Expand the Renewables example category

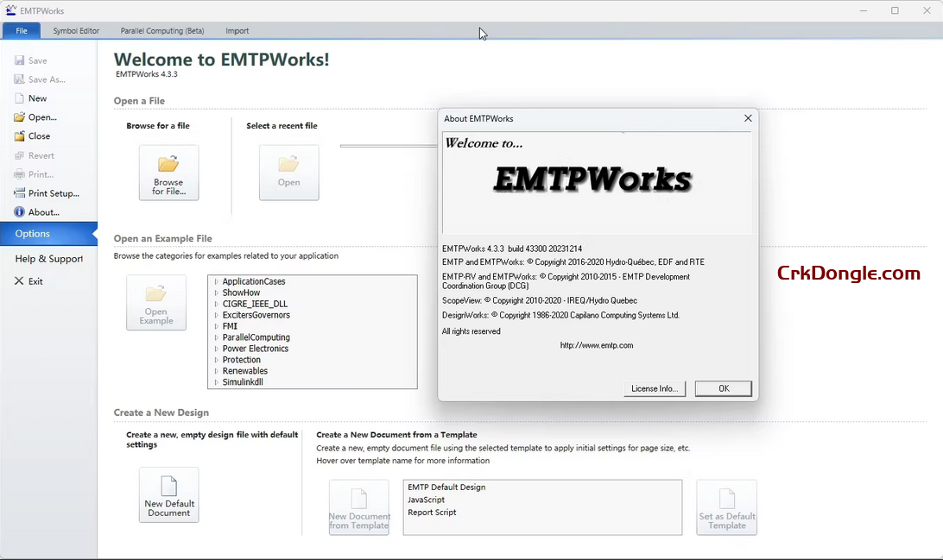(x=216, y=372)
